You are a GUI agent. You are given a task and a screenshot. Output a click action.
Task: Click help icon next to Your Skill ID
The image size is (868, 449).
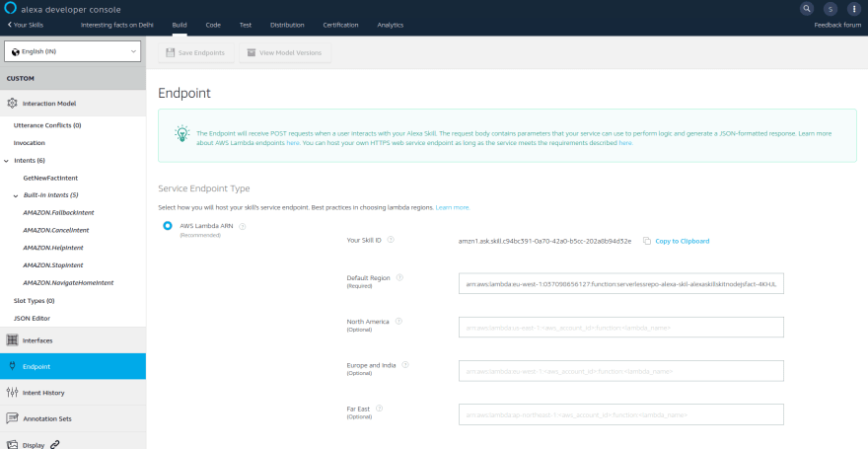point(391,240)
